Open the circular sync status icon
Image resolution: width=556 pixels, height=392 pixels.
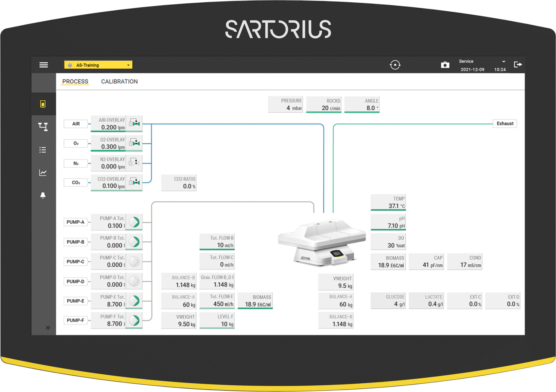coord(395,65)
